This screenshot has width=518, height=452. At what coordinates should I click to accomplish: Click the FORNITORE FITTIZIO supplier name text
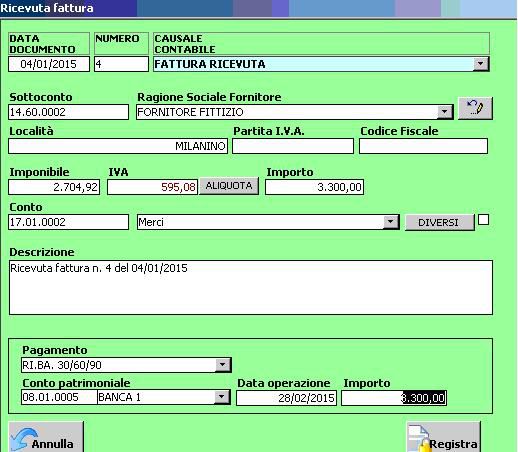190,112
